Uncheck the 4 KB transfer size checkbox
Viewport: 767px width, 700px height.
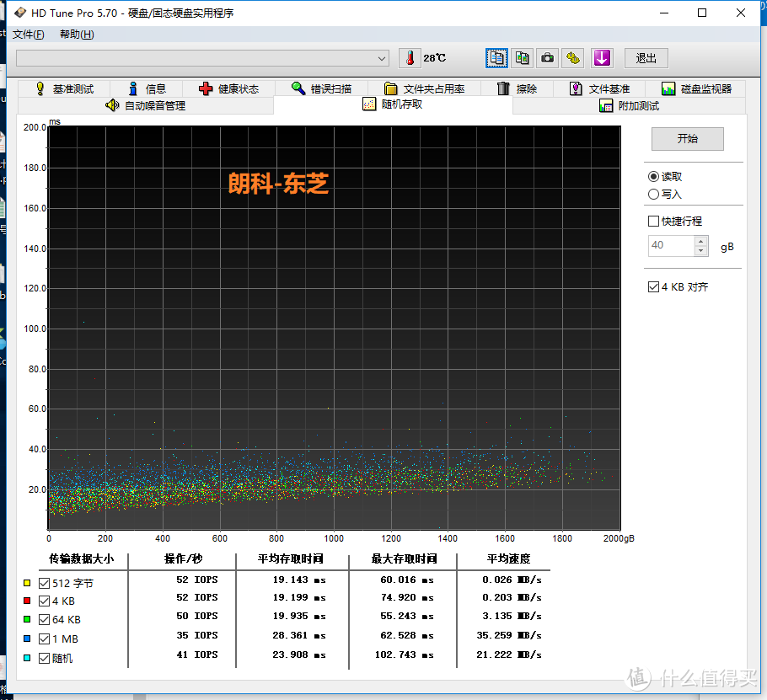44,601
